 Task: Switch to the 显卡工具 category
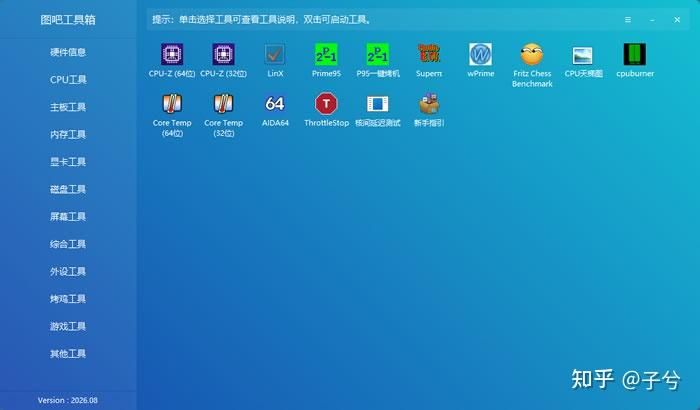tap(68, 162)
